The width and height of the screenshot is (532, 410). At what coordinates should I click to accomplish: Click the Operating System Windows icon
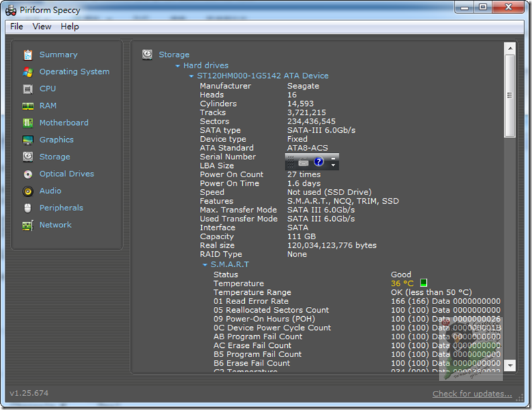28,72
